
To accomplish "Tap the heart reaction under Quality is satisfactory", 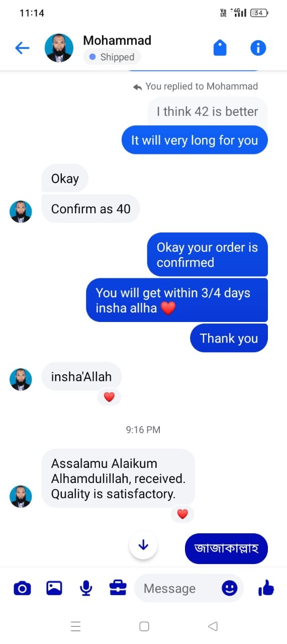I will click(x=182, y=514).
